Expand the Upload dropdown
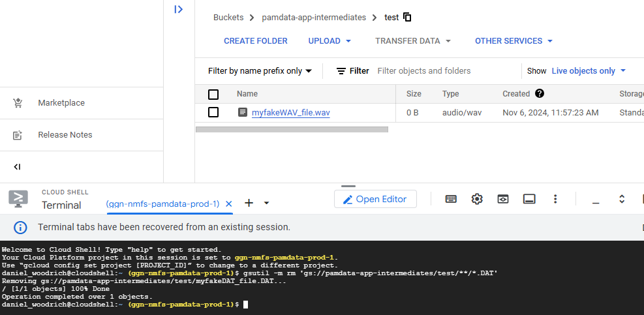The width and height of the screenshot is (644, 315). (330, 41)
